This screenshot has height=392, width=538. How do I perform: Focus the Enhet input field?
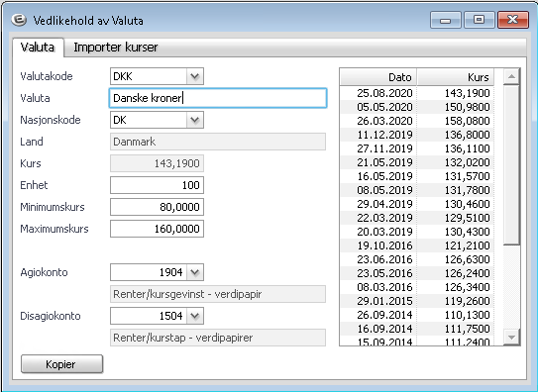[157, 185]
